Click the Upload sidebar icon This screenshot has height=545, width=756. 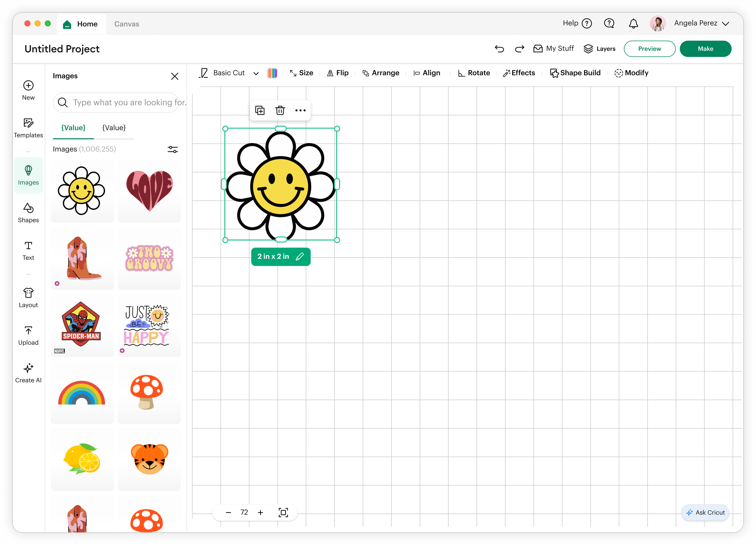click(28, 336)
